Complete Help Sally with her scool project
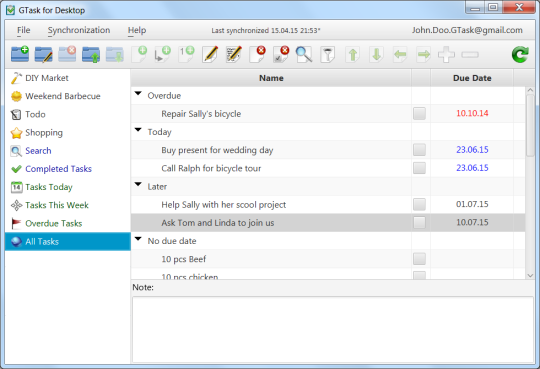The height and width of the screenshot is (369, 540). pos(419,204)
